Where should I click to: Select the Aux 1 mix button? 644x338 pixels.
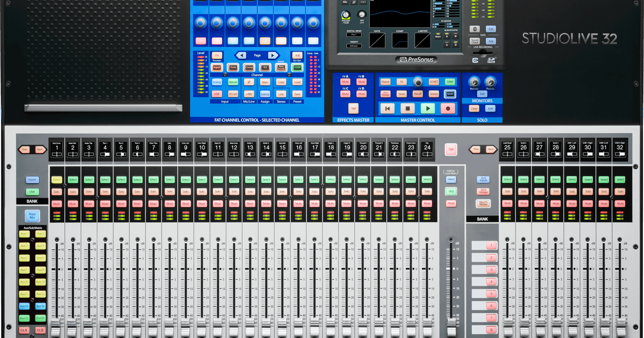pos(24,234)
